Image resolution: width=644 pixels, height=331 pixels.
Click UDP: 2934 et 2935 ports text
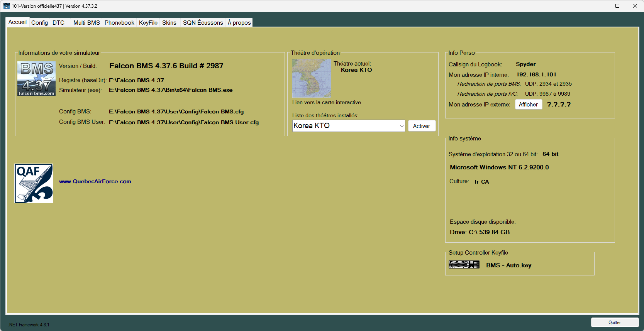548,84
